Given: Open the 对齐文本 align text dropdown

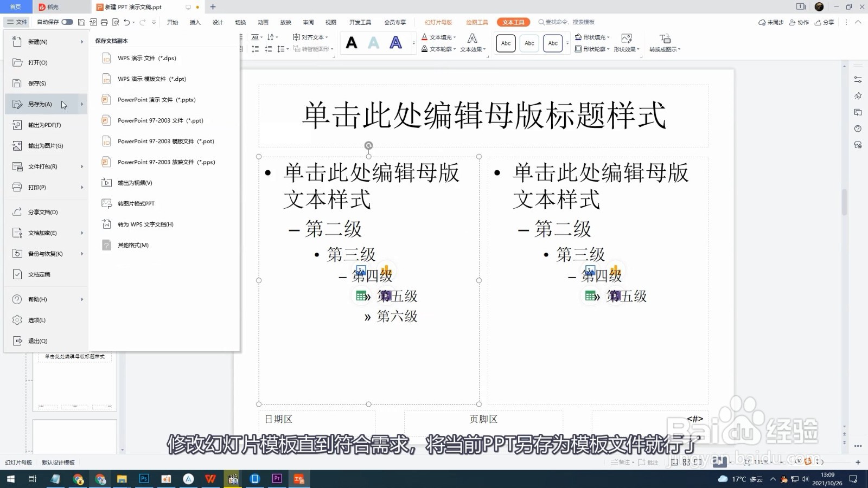Looking at the screenshot, I should click(310, 37).
